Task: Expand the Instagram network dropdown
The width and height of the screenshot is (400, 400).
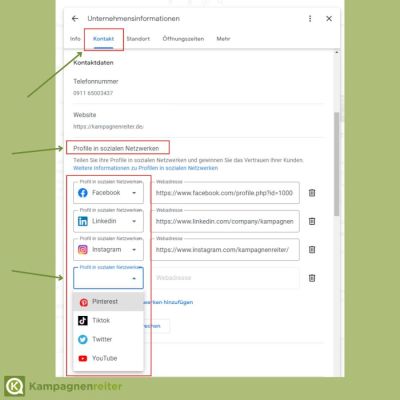Action: 108,250
